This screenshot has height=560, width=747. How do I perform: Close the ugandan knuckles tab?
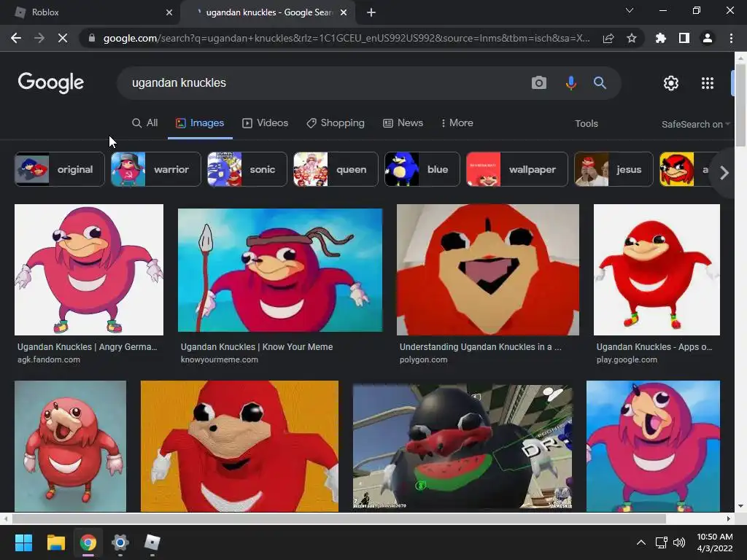[x=344, y=12]
